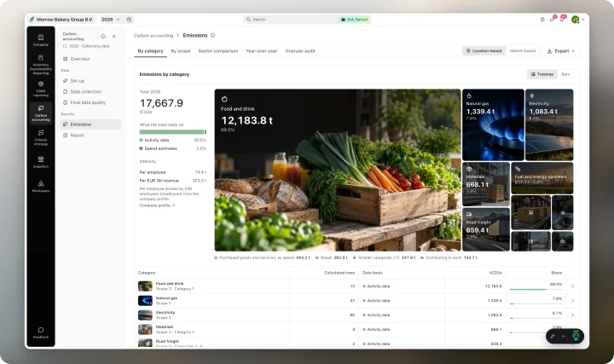The image size is (614, 364).
Task: Select Carbon accounting in the black sidebar
Action: [x=41, y=113]
